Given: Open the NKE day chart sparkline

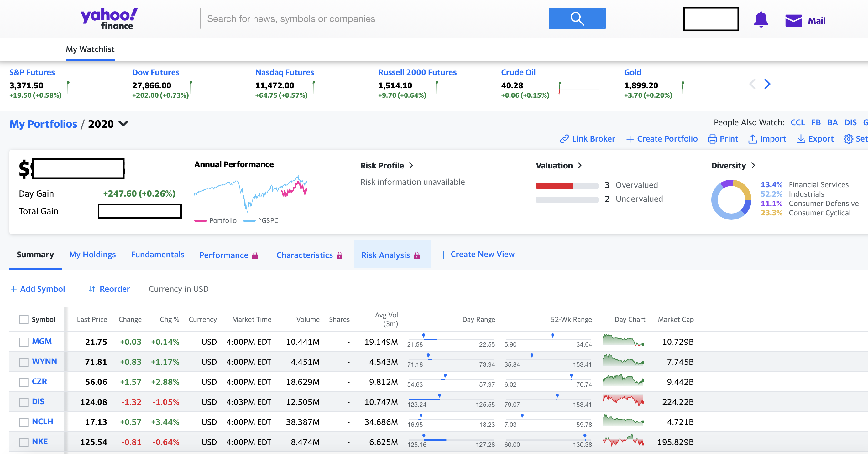Looking at the screenshot, I should pyautogui.click(x=623, y=440).
